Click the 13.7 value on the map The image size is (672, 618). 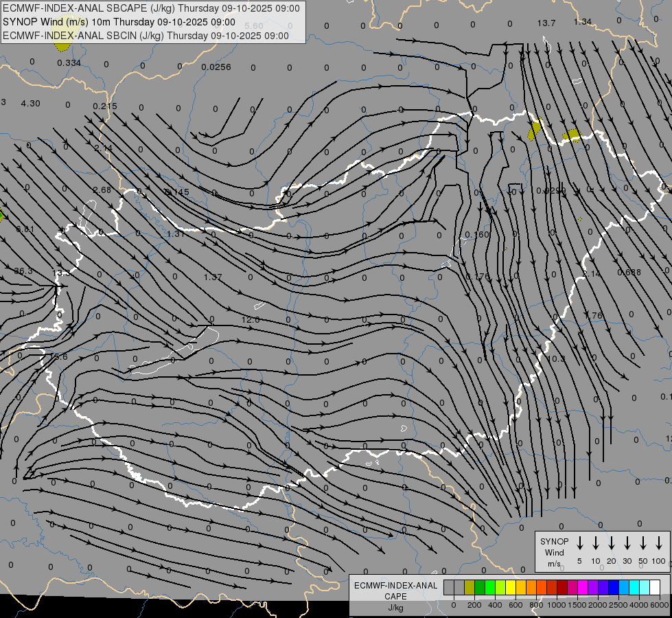point(546,23)
